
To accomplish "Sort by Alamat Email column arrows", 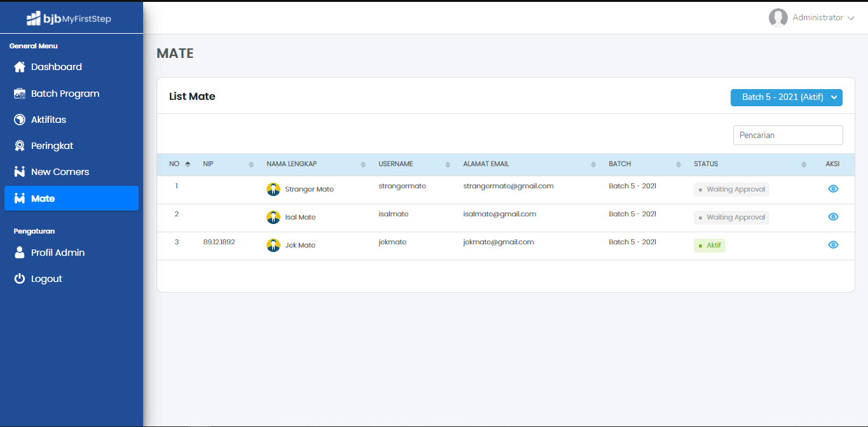I will tap(593, 164).
